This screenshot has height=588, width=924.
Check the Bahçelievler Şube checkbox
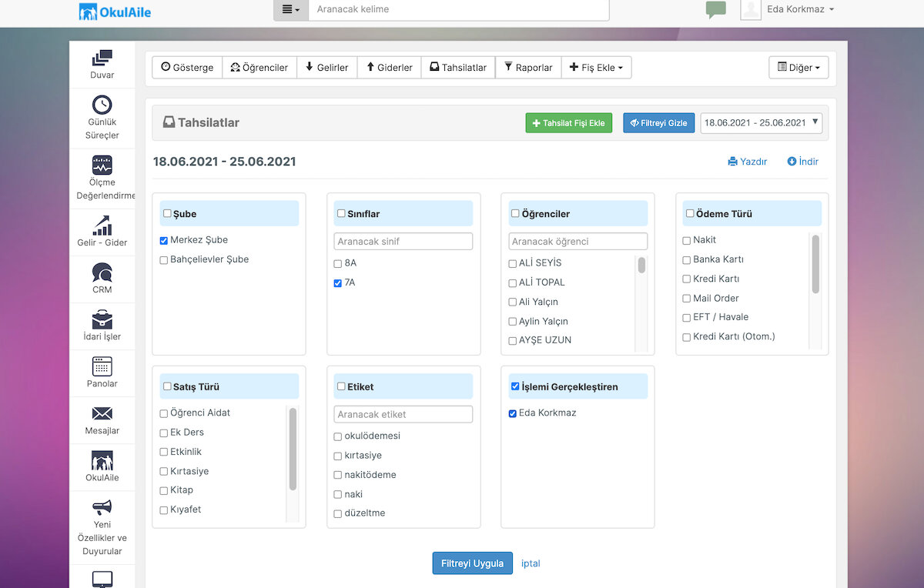point(164,260)
